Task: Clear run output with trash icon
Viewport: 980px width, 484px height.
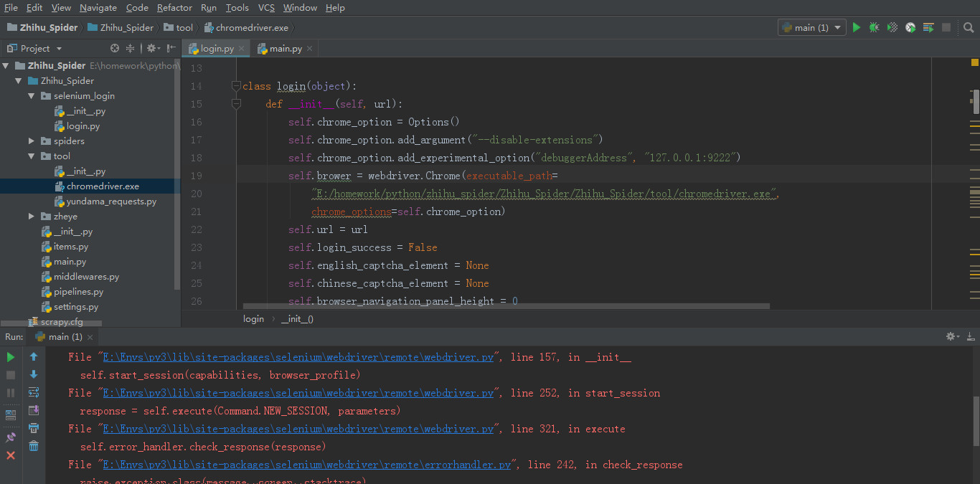Action: [x=33, y=446]
